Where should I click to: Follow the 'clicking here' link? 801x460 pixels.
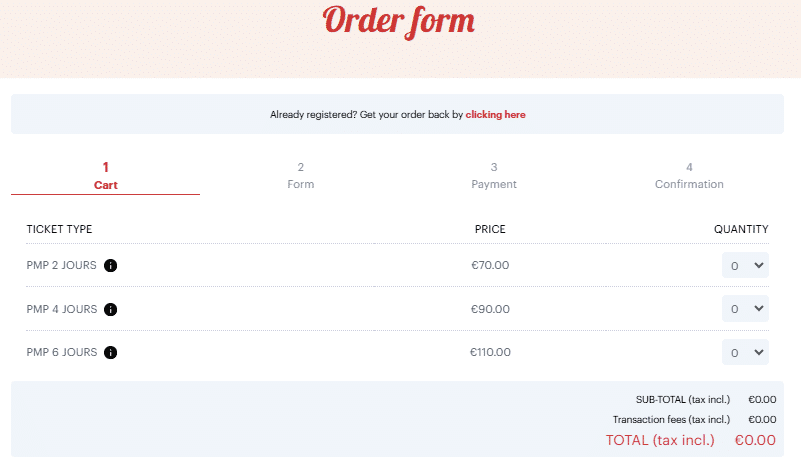pyautogui.click(x=495, y=114)
